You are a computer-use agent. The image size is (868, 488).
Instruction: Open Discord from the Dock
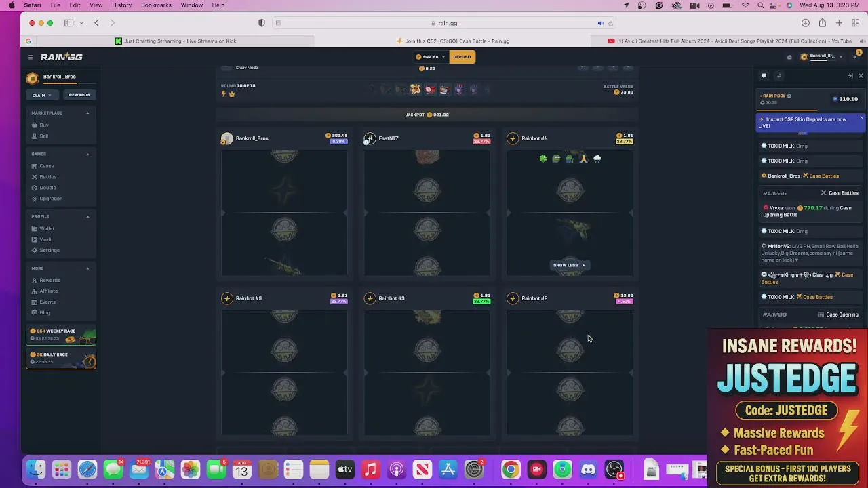588,469
